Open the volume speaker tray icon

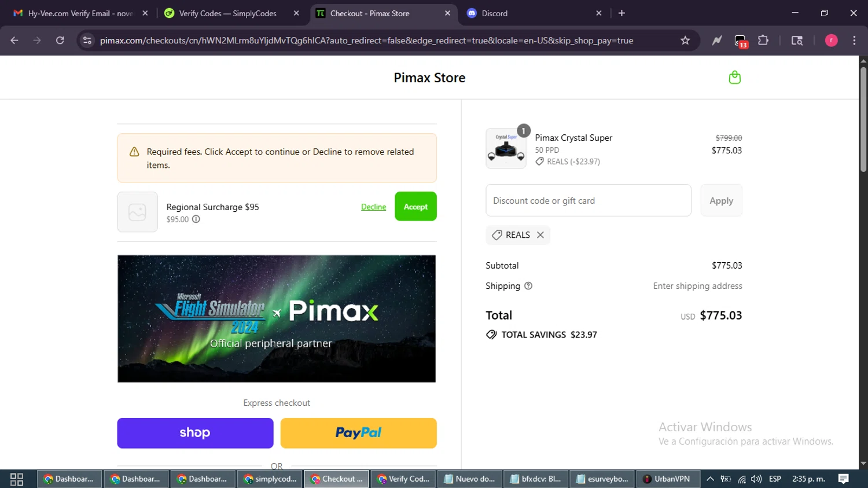756,479
